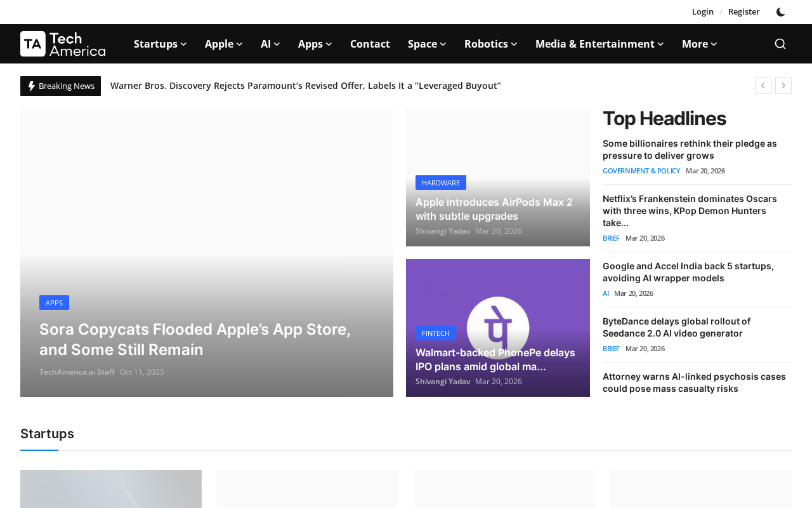
Task: Open the PhonePe IPO delay article
Action: (495, 359)
